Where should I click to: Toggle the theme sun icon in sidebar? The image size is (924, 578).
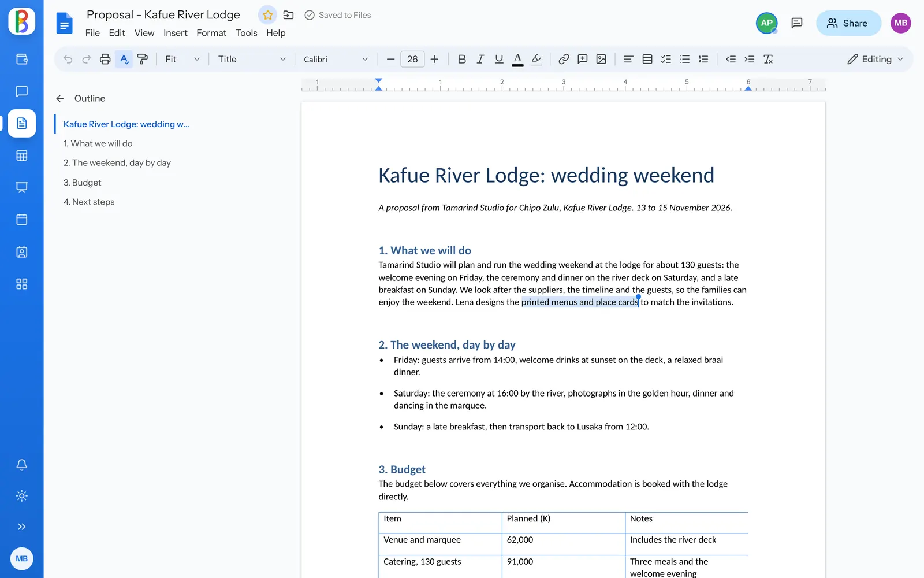(22, 496)
